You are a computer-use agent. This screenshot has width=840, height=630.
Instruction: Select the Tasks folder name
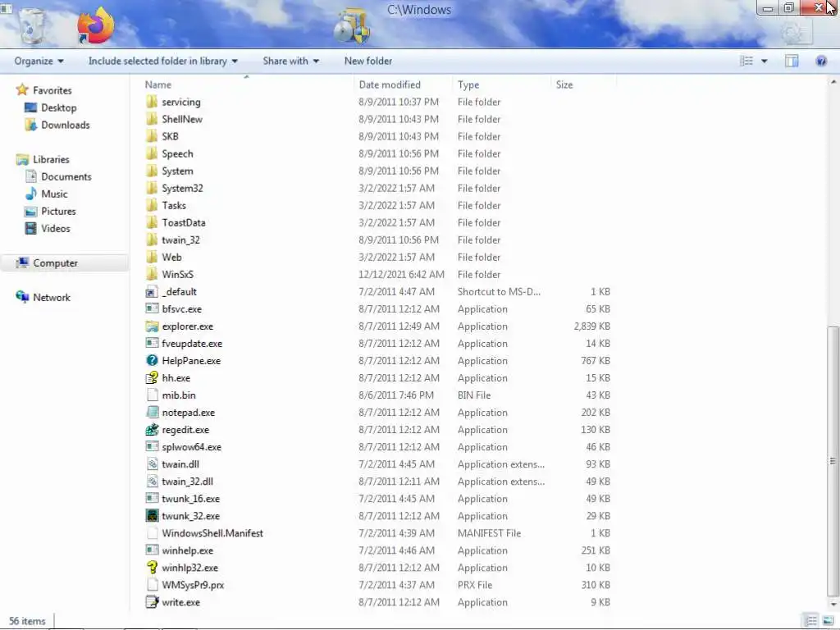tap(174, 205)
